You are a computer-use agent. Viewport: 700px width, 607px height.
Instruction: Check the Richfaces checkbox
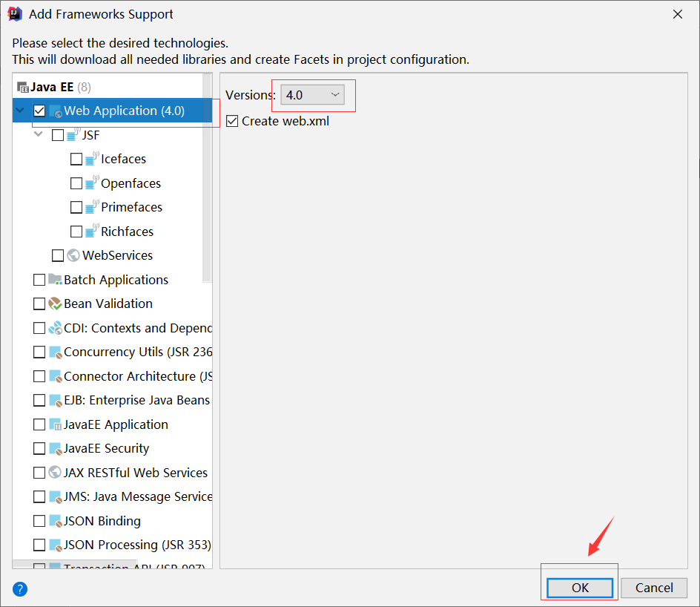coord(76,232)
